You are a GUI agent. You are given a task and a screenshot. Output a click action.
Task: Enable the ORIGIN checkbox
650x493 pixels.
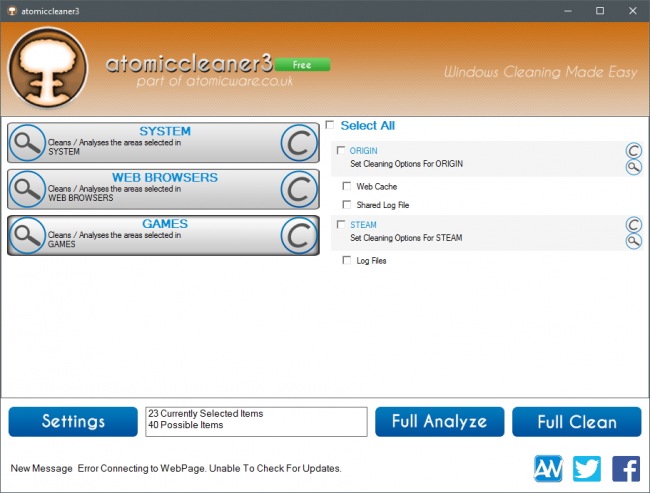coord(341,150)
